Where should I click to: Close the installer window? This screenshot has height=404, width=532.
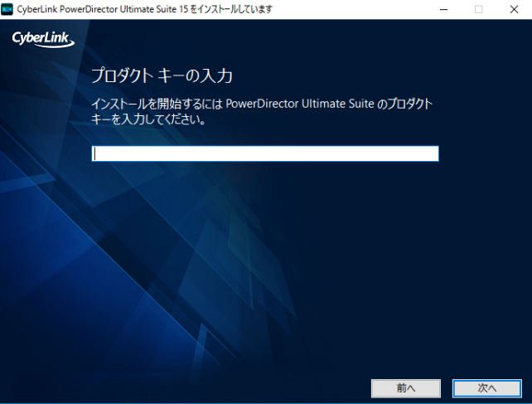(x=514, y=9)
